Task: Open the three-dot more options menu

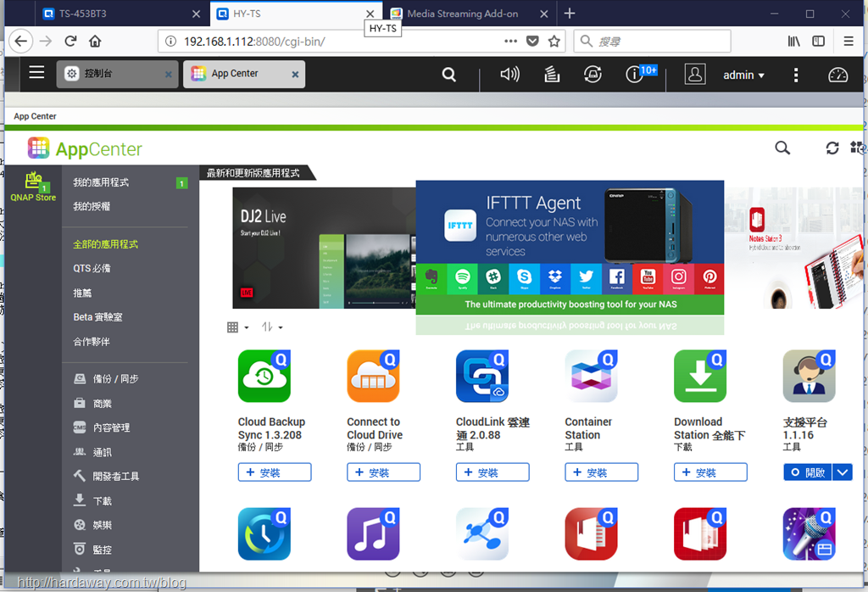Action: pos(795,75)
